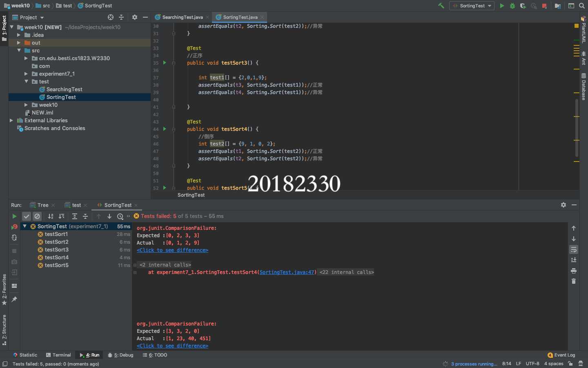Run testSort4 from gutter icon

(x=165, y=129)
